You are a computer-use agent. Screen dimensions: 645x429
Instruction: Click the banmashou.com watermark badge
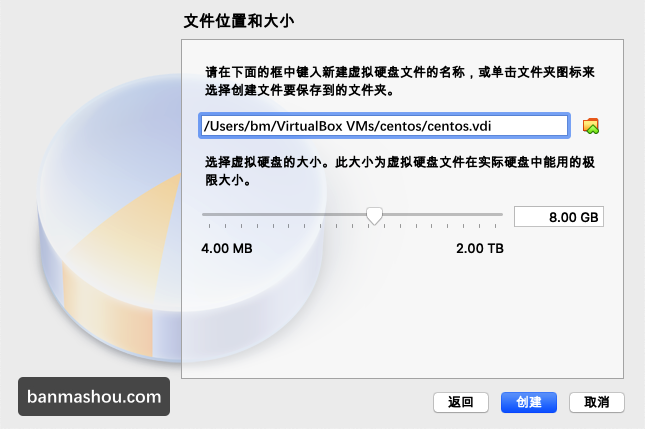pyautogui.click(x=94, y=397)
